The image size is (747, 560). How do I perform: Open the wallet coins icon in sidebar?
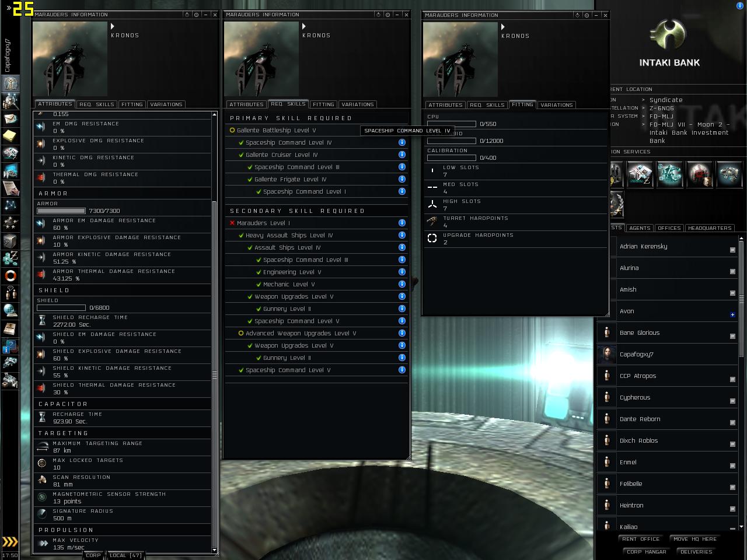coord(11,258)
